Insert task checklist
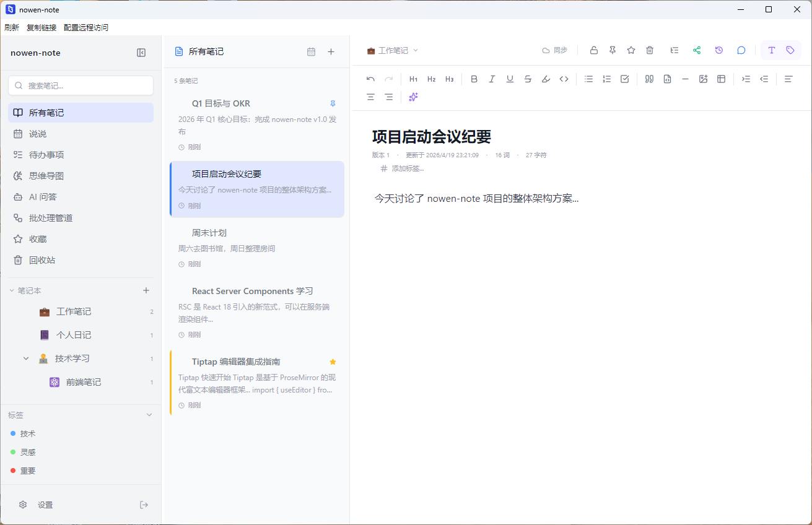Screen dimensions: 812x525 tap(625, 79)
